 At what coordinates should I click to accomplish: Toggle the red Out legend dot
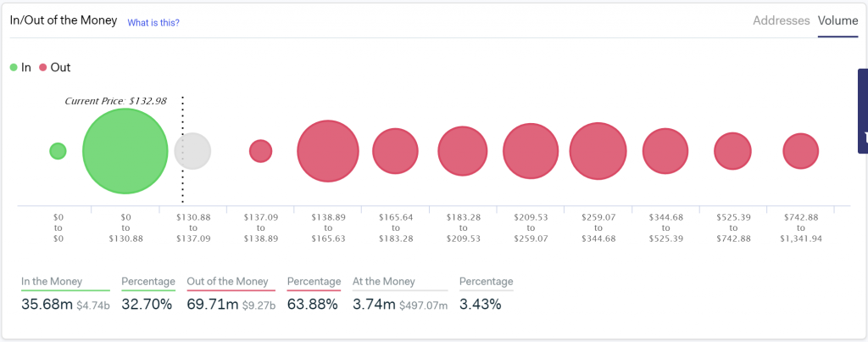43,67
